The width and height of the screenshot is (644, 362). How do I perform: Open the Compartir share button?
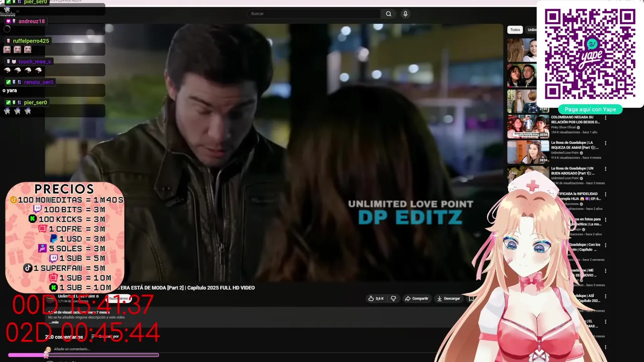417,299
